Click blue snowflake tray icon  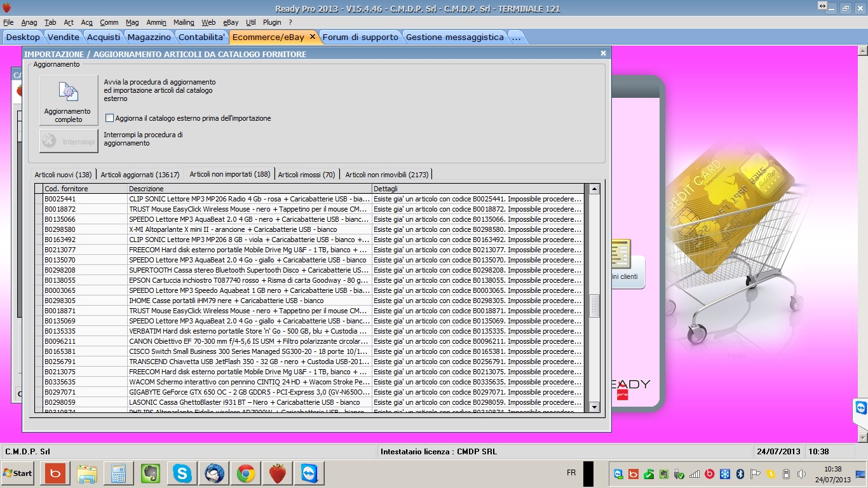tap(725, 474)
